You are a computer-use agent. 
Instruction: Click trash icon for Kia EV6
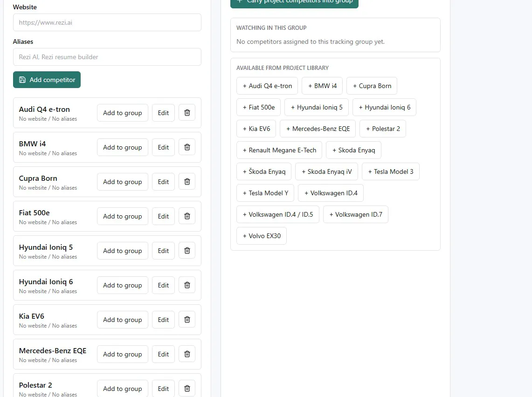[187, 320]
